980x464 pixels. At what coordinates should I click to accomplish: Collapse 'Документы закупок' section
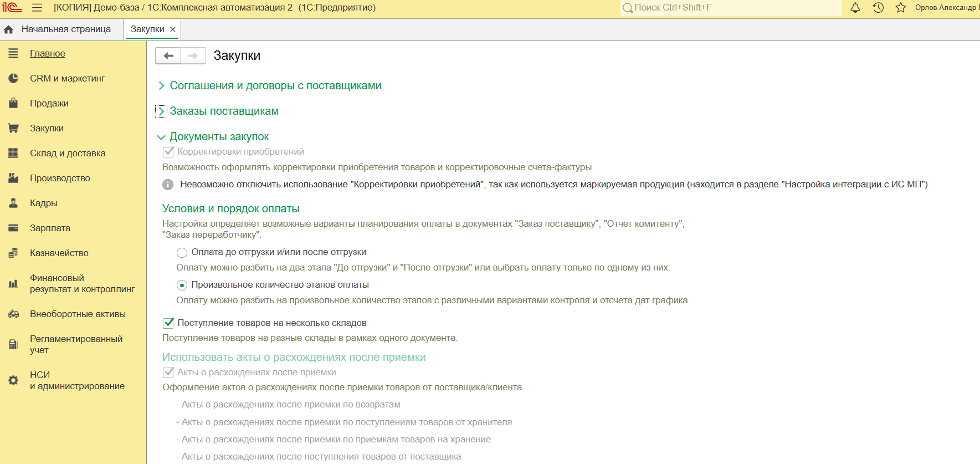point(219,136)
